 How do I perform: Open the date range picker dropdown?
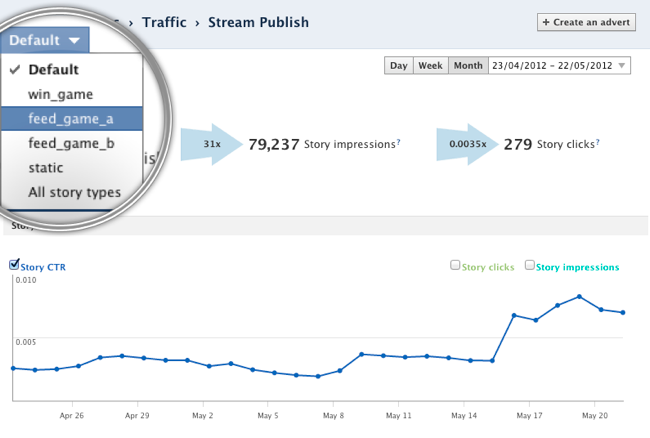point(558,65)
